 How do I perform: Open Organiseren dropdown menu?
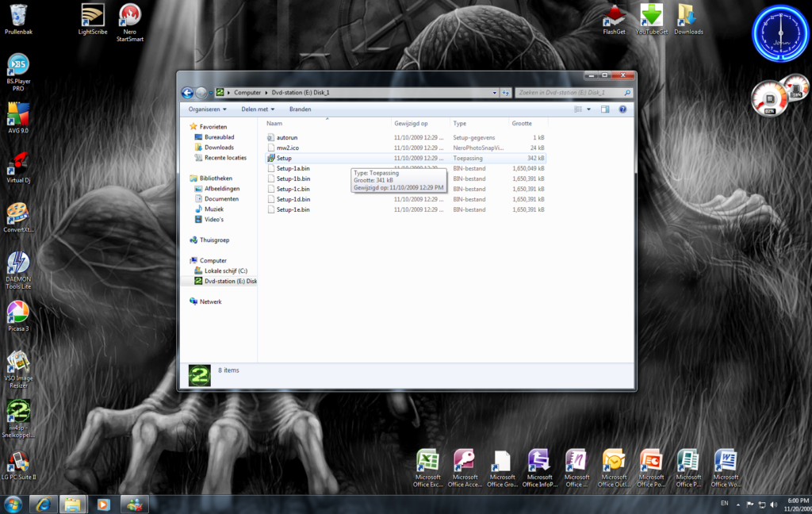[x=207, y=109]
